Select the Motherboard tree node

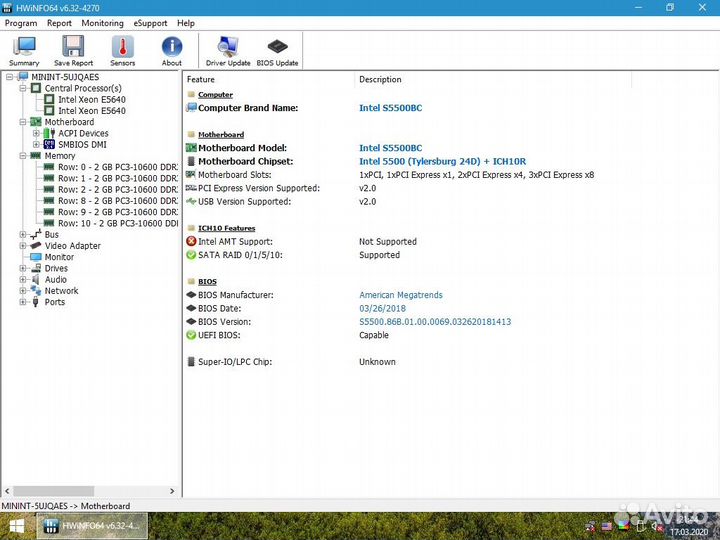pyautogui.click(x=69, y=122)
